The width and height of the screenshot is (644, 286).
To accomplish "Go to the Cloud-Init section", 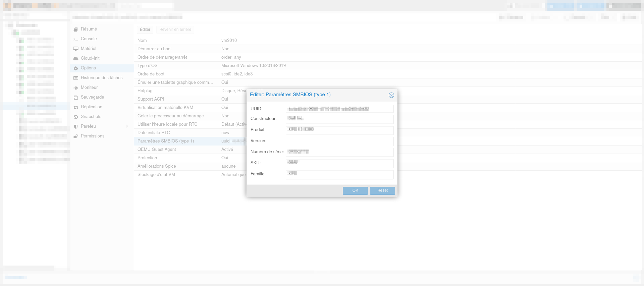I will tap(102, 58).
